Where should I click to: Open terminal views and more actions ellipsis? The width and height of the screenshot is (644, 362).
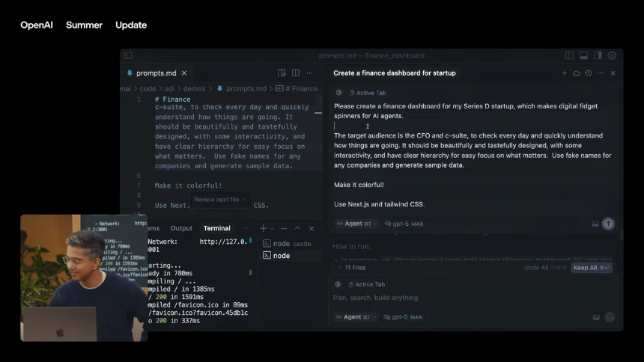(x=284, y=228)
